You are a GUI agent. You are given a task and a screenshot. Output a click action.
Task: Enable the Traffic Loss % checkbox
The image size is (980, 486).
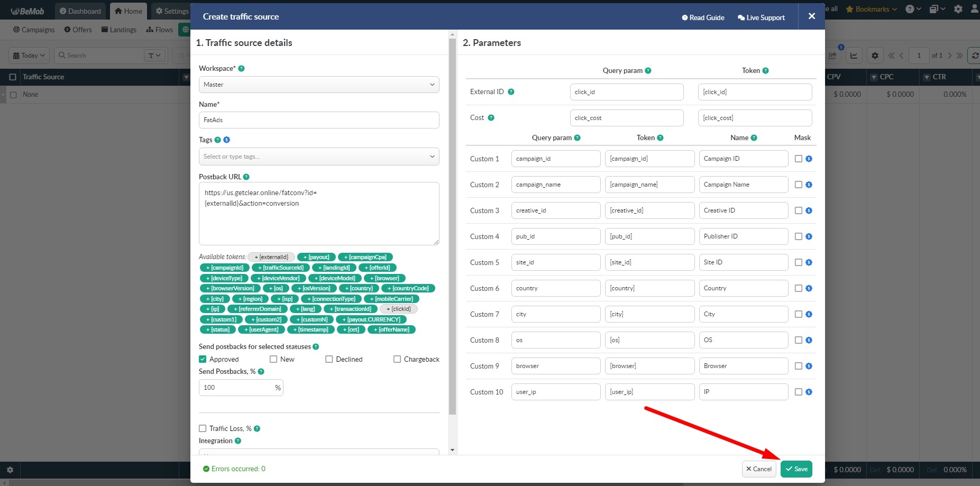pos(203,428)
